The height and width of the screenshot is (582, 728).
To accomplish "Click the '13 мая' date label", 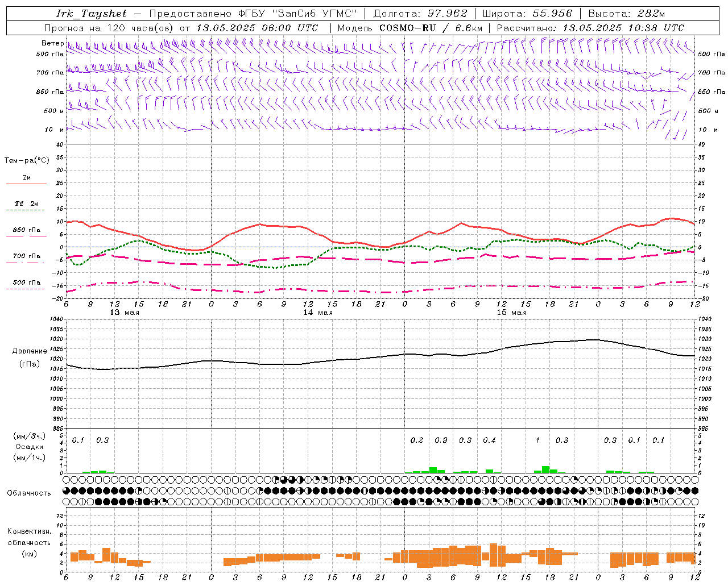I will [125, 313].
